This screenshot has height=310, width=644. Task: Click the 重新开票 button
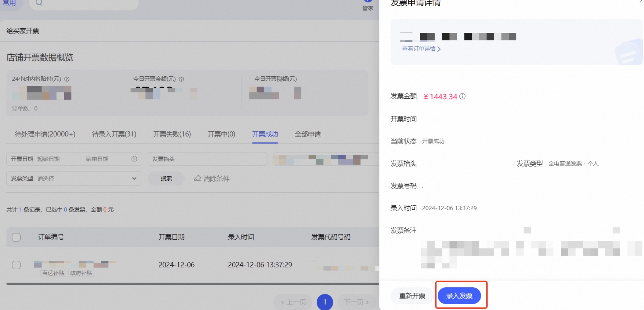[x=412, y=296]
